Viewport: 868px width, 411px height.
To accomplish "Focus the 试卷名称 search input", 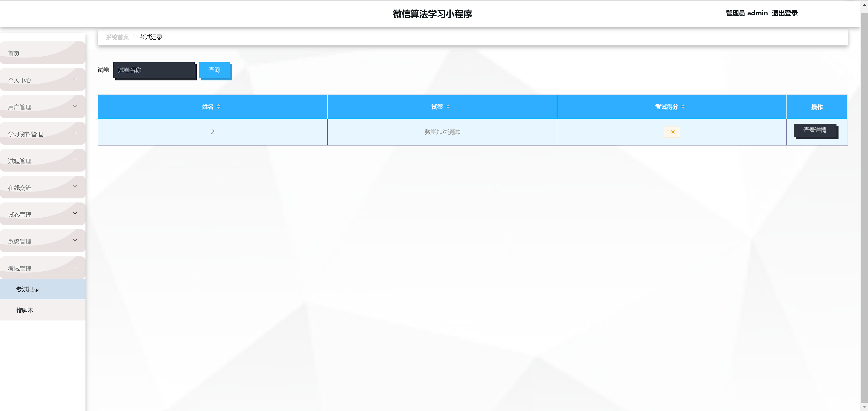I will [154, 71].
